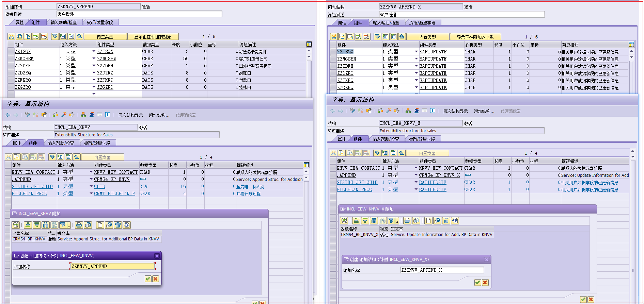This screenshot has height=304, width=644.
Task: Click the details magnifier icon in INCL_EEW_KNVV_X 附加 dialog
Action: pyautogui.click(x=344, y=220)
